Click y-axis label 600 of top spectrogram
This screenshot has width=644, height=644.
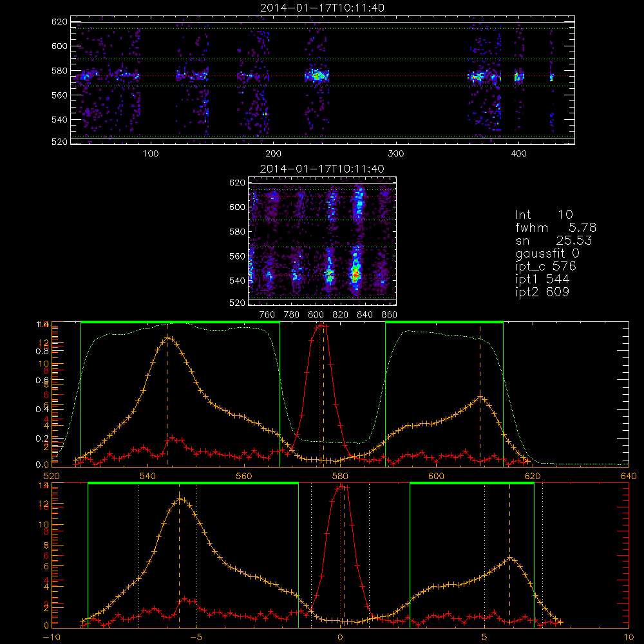click(x=59, y=46)
